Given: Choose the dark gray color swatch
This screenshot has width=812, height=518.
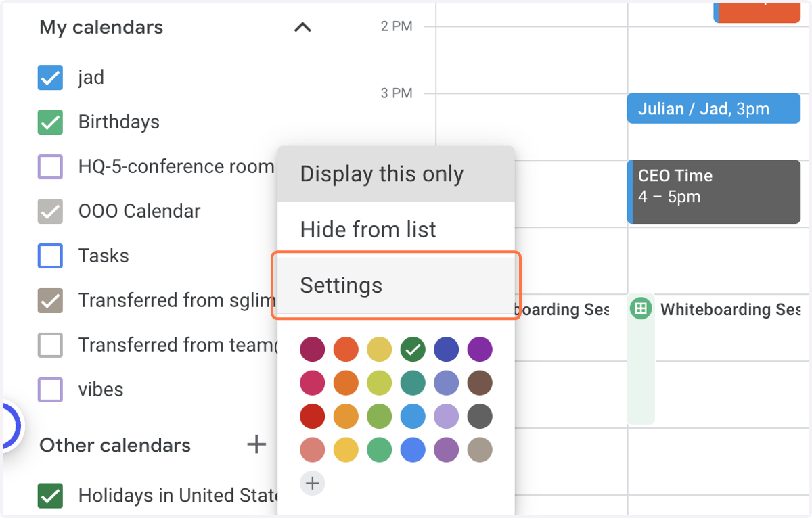Looking at the screenshot, I should (x=480, y=416).
